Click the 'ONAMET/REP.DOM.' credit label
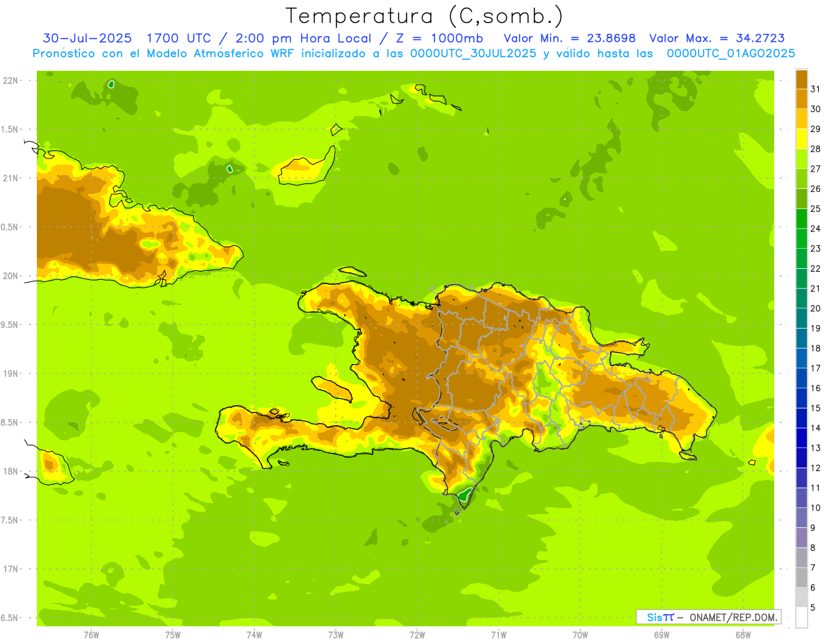The image size is (834, 644). (733, 617)
